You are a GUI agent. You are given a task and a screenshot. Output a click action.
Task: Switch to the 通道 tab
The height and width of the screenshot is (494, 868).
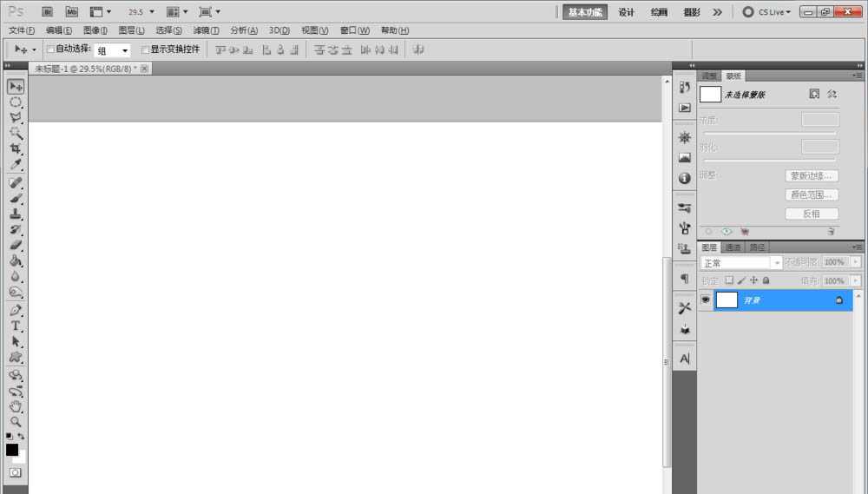pos(733,247)
